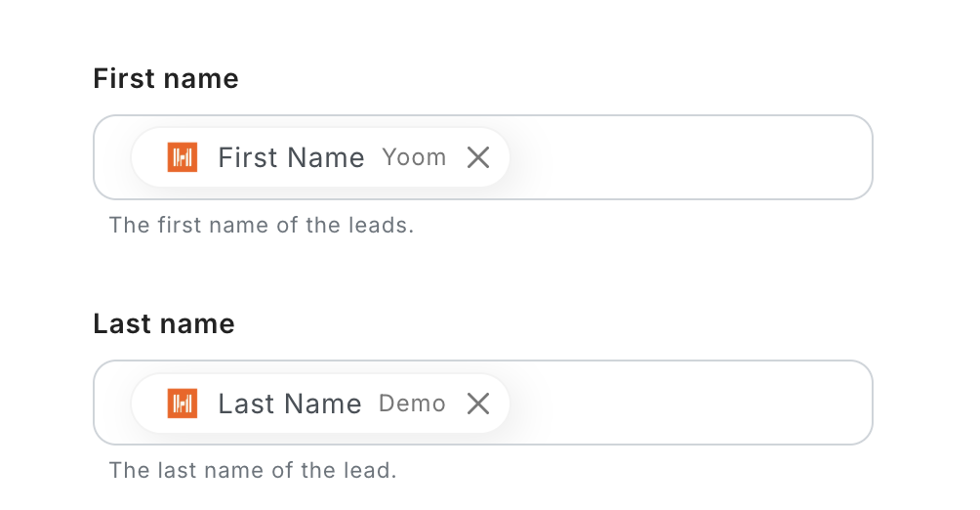Click the "Last Name" text inside the chip
Viewport: 980px width, 510px height.
[290, 404]
